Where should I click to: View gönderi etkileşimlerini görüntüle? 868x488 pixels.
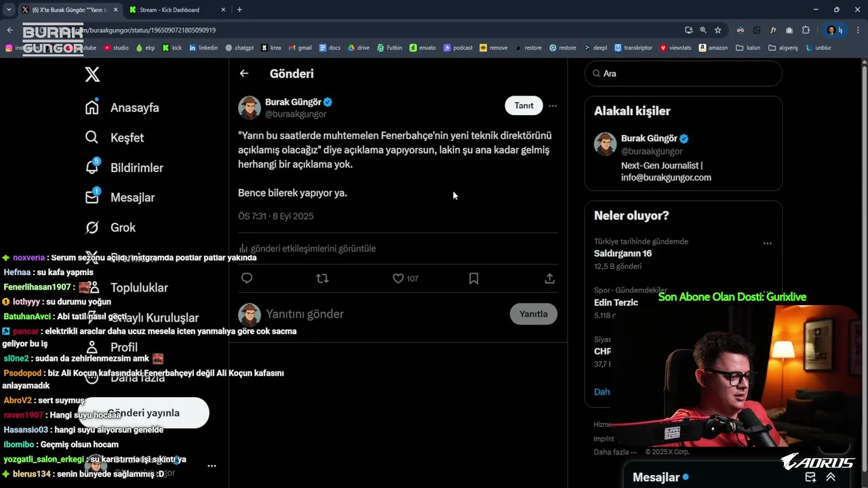click(307, 248)
